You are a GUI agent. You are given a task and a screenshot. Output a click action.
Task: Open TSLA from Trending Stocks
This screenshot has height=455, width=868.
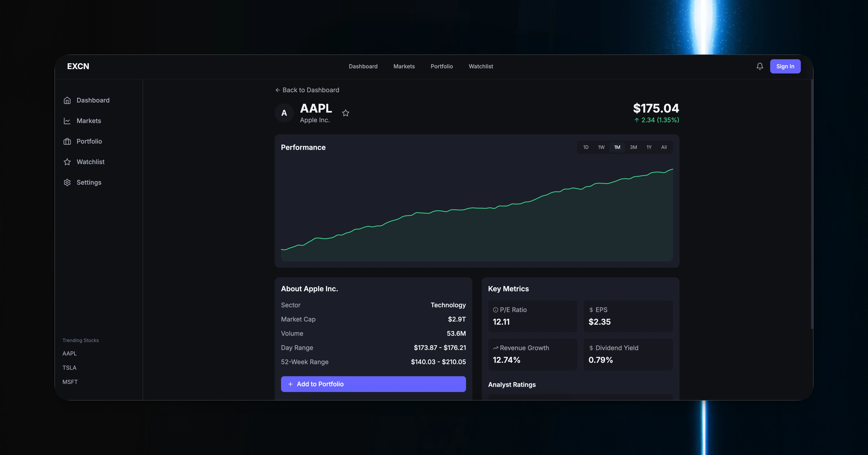coord(69,368)
